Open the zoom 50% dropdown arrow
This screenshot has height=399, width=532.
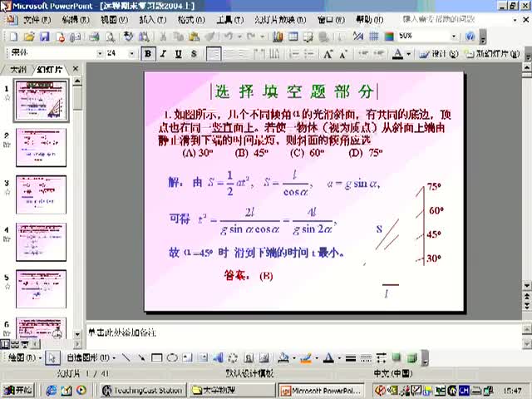coord(454,37)
